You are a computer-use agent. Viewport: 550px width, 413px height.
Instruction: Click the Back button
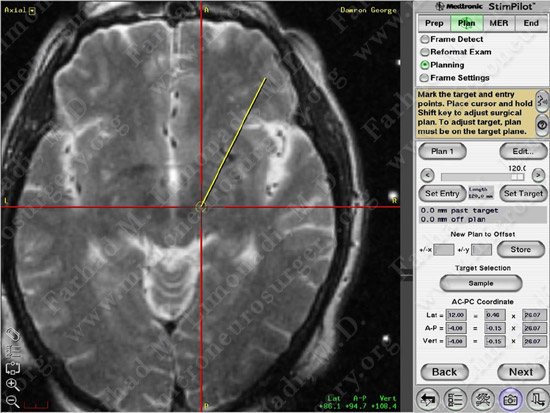[x=444, y=372]
